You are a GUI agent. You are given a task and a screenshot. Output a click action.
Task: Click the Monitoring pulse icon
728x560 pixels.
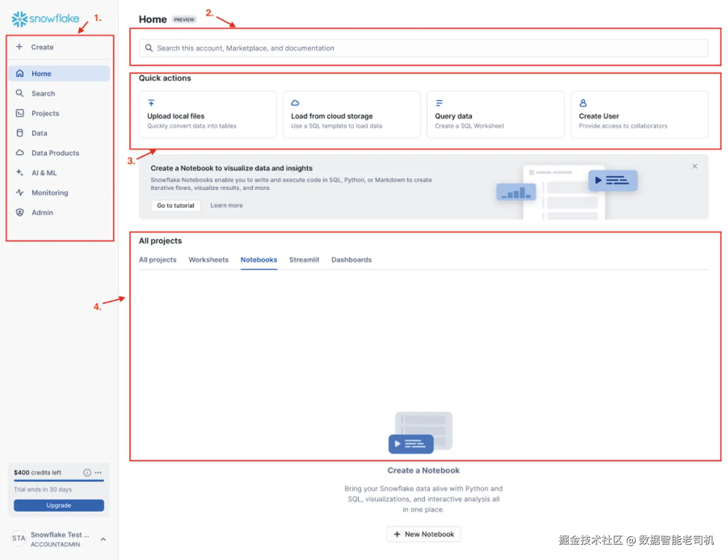20,192
